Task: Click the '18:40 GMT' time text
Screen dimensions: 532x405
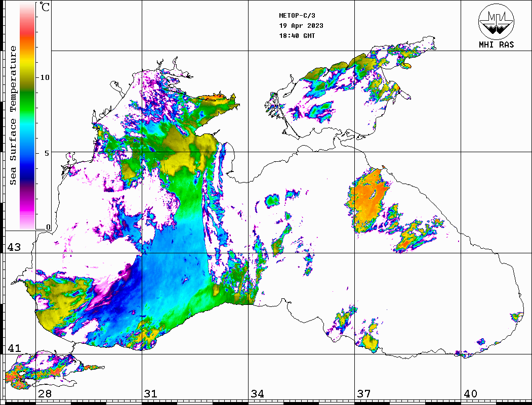Action: click(x=297, y=35)
